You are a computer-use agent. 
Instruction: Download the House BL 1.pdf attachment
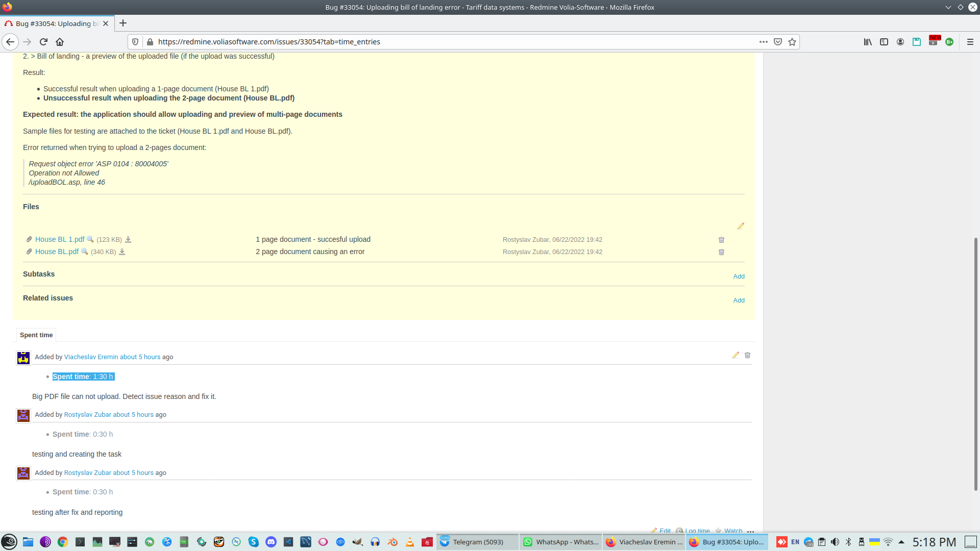coord(128,239)
